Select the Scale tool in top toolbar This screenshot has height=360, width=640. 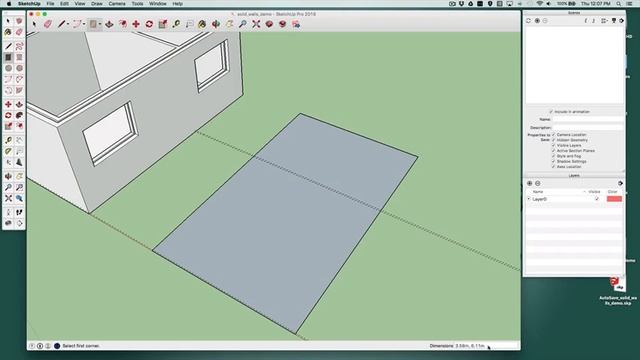click(x=163, y=24)
